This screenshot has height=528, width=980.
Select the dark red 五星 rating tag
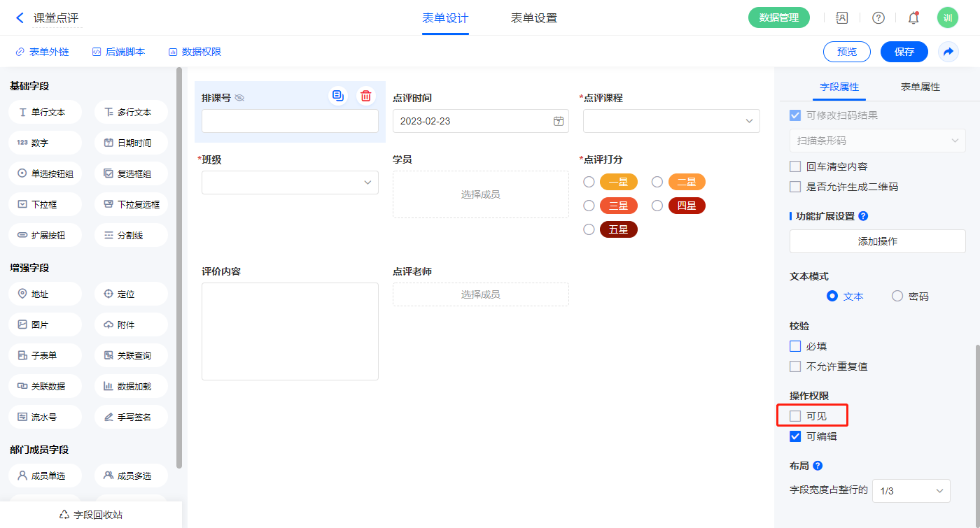[618, 229]
